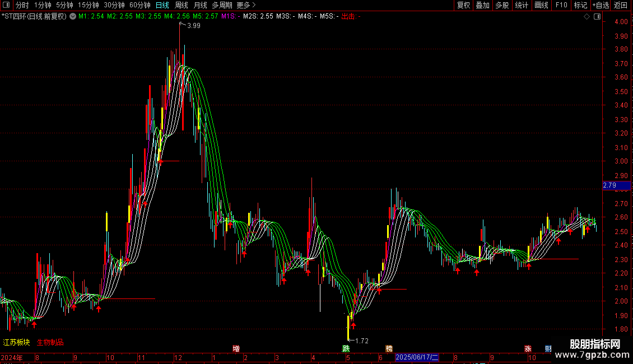Select the 60分钟 period tab
This screenshot has height=364, width=633.
(140, 5)
